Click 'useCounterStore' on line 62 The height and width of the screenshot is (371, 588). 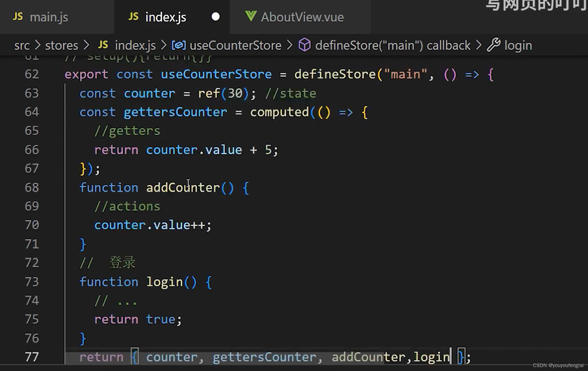point(216,74)
